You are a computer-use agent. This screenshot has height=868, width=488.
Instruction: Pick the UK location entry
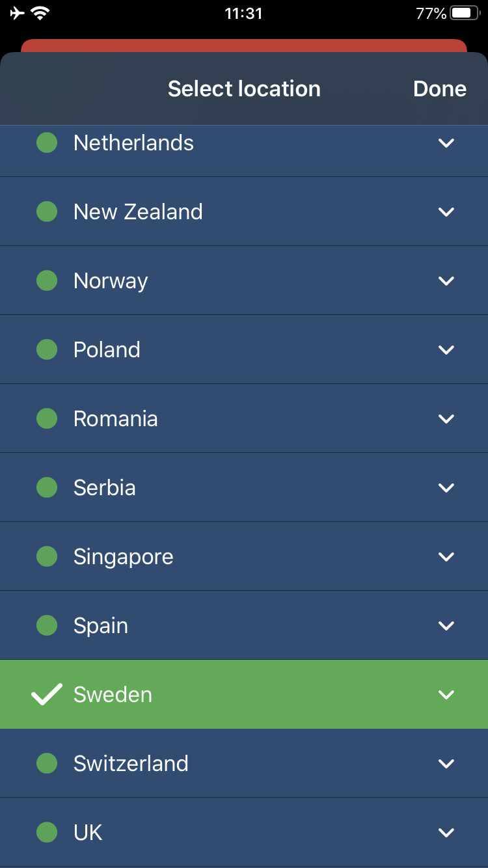[88, 832]
